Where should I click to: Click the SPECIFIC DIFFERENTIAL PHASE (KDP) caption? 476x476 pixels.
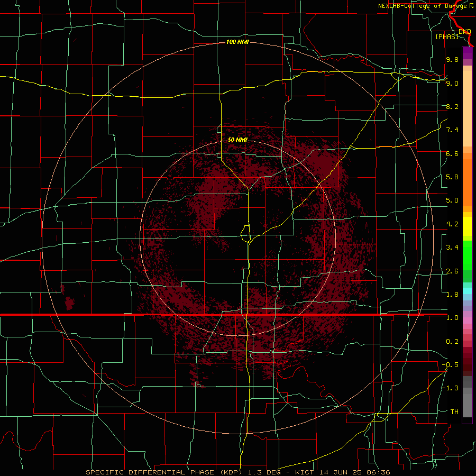click(166, 472)
